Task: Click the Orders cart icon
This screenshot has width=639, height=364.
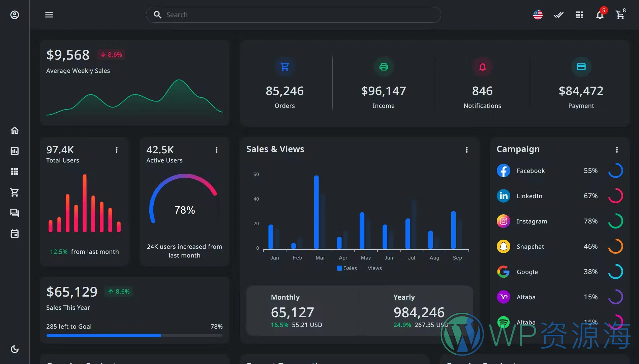Action: point(285,67)
